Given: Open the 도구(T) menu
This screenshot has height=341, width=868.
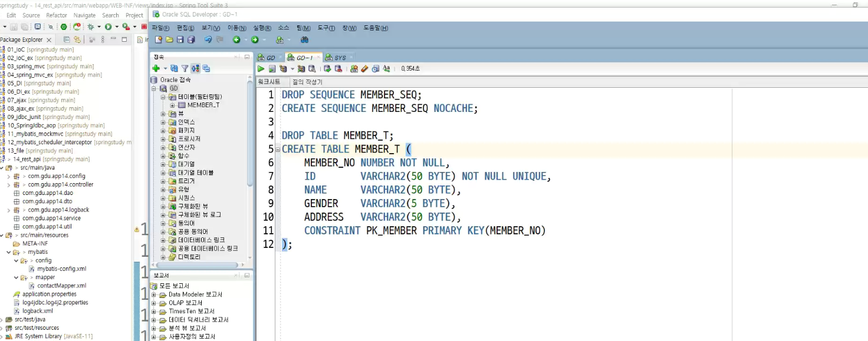Looking at the screenshot, I should tap(326, 28).
